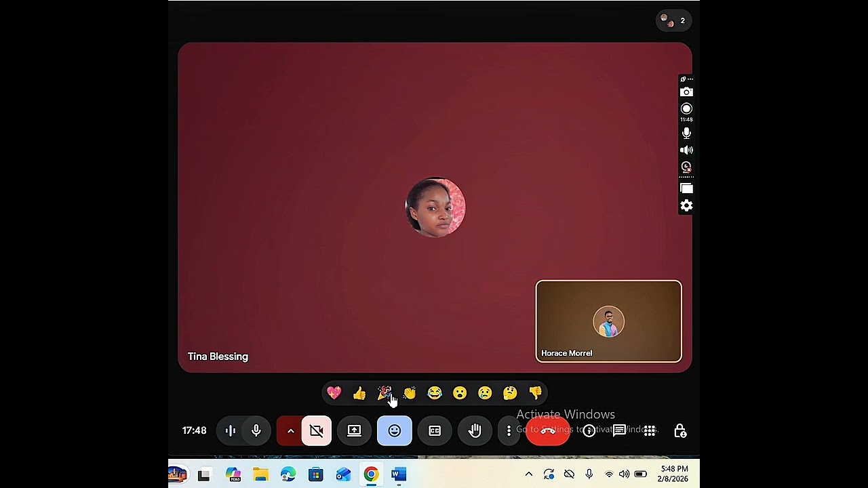Open the volume tray icon
This screenshot has height=488, width=868.
pos(624,474)
